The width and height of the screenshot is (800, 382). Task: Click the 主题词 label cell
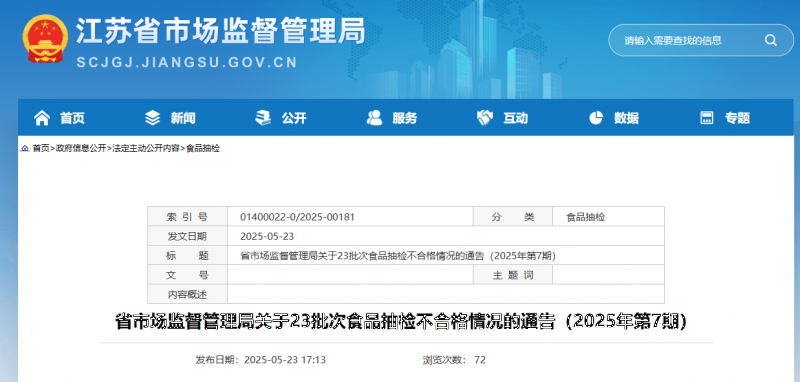[513, 275]
